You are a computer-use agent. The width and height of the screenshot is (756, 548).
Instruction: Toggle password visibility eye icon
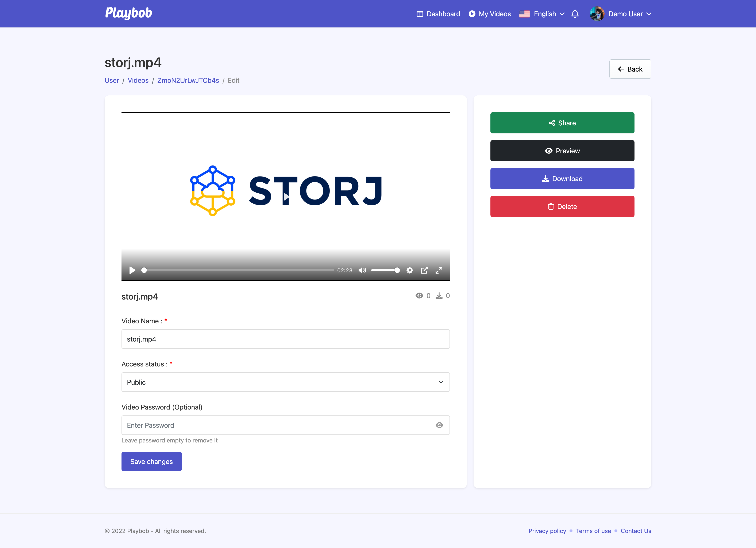[439, 425]
